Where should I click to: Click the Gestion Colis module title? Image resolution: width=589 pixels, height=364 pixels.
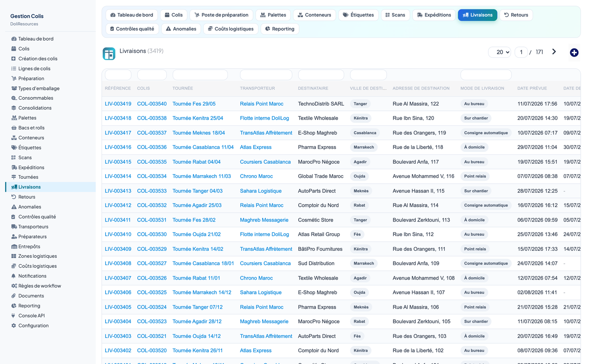tap(27, 16)
